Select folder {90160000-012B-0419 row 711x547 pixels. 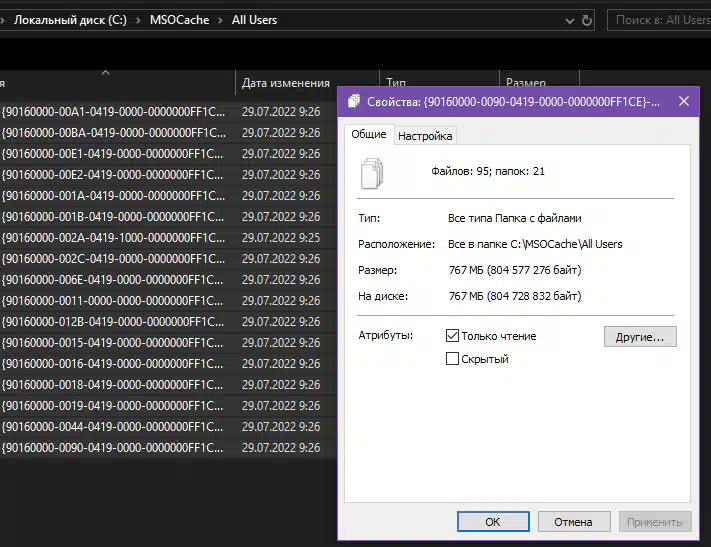[x=168, y=322]
